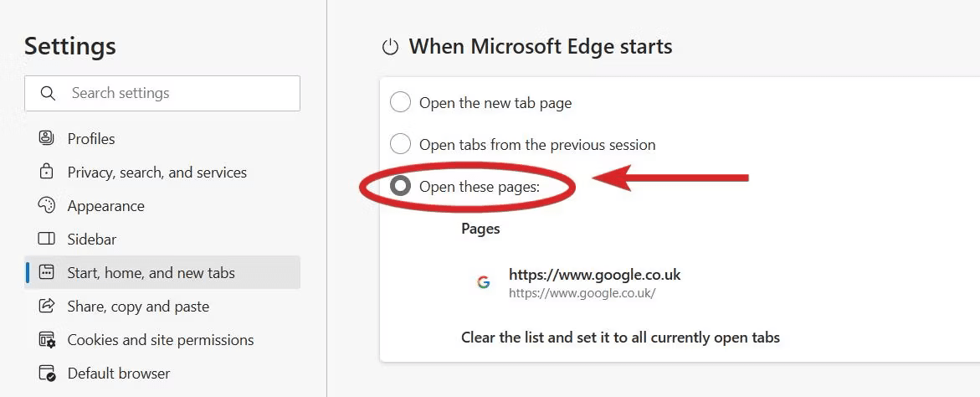Click the Cookies and site permissions icon
Image resolution: width=980 pixels, height=397 pixels.
pos(47,339)
